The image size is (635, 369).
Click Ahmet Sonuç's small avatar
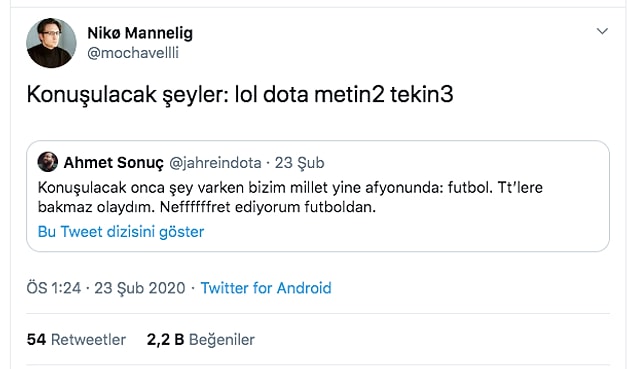pos(48,162)
